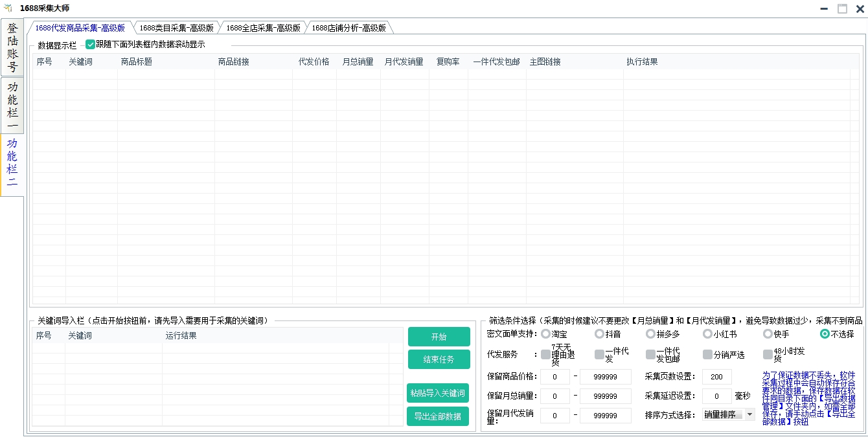The image size is (868, 437).
Task: Focus the 保留月总销量 minimum field
Action: tap(555, 396)
